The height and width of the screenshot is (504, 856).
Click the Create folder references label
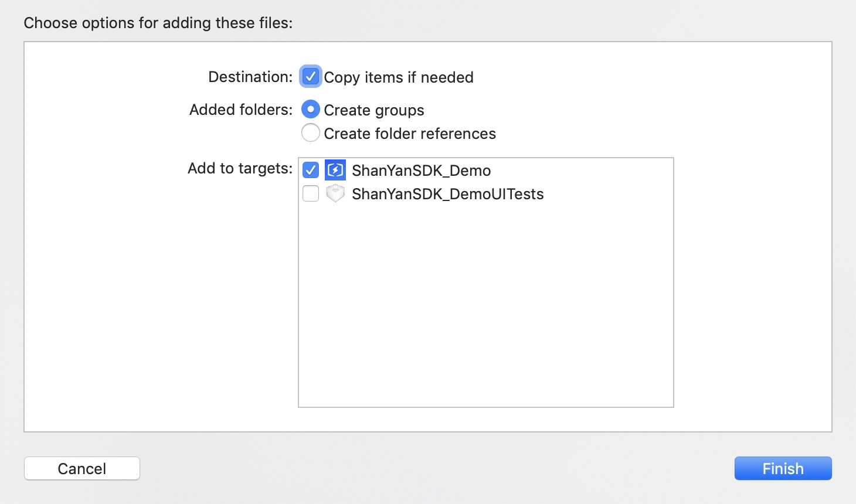pyautogui.click(x=410, y=134)
